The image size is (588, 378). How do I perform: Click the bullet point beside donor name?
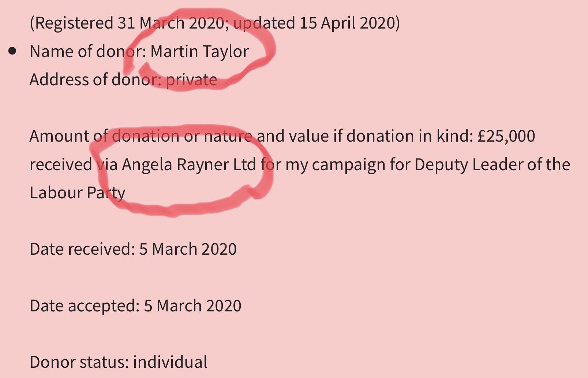12,51
